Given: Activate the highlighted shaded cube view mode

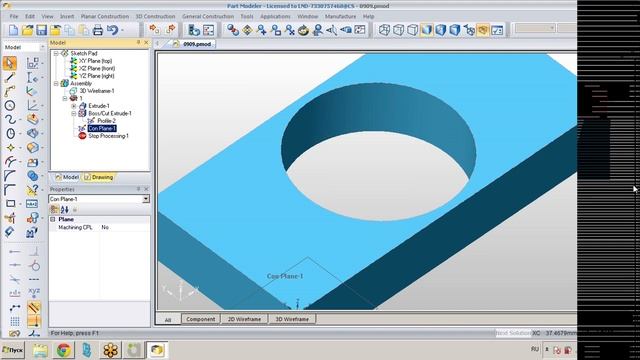Looking at the screenshot, I should (427, 30).
